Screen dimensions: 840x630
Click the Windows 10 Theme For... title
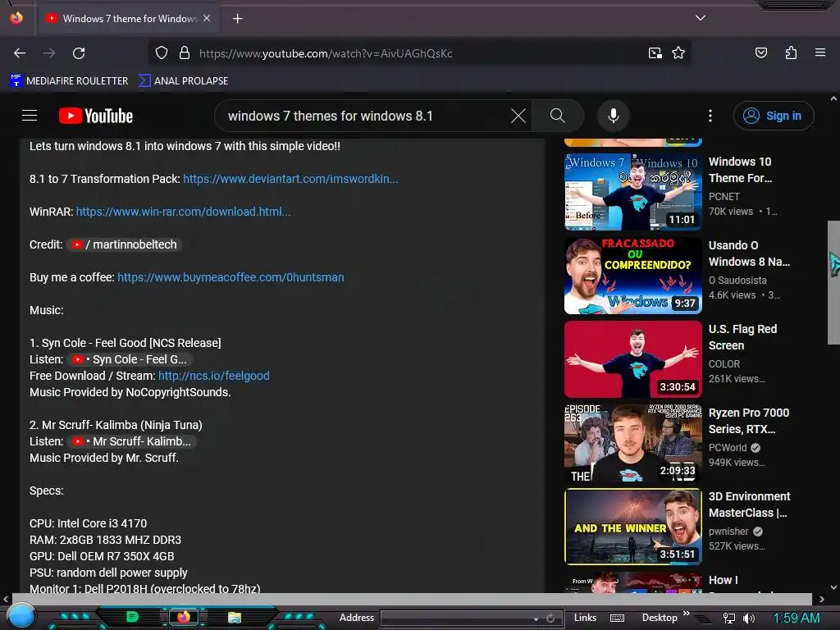(x=741, y=170)
